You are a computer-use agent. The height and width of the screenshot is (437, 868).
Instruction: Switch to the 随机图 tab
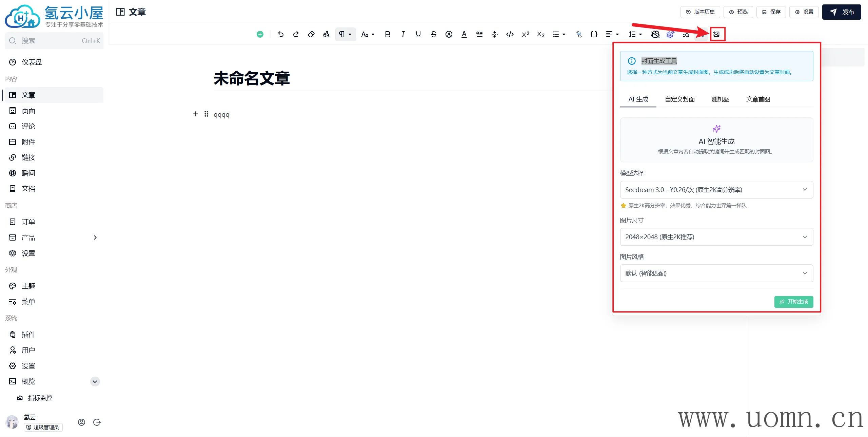720,99
